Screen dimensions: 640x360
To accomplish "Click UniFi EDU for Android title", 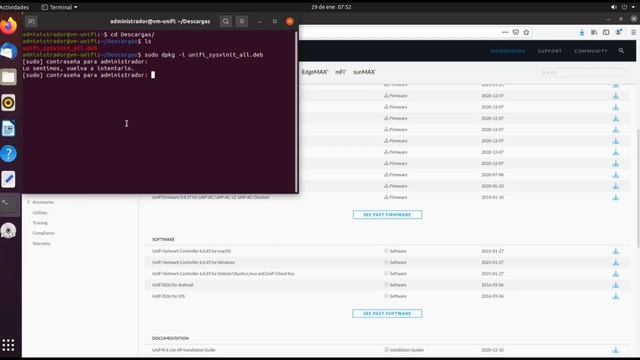I will [173, 285].
